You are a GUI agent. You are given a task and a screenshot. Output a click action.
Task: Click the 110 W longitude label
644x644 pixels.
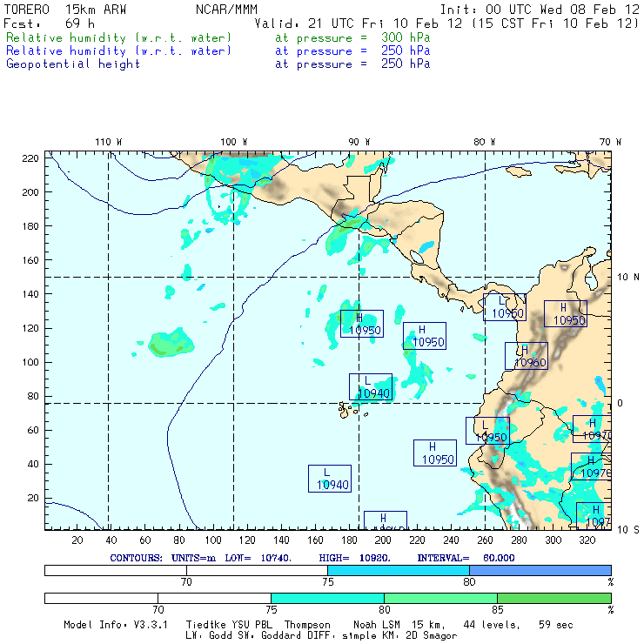pyautogui.click(x=108, y=141)
